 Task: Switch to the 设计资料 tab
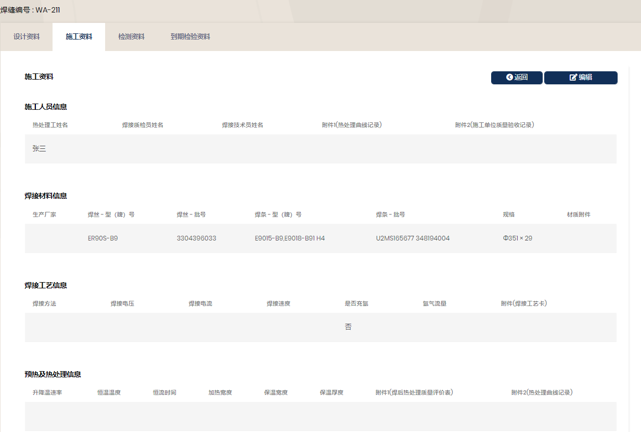click(27, 37)
